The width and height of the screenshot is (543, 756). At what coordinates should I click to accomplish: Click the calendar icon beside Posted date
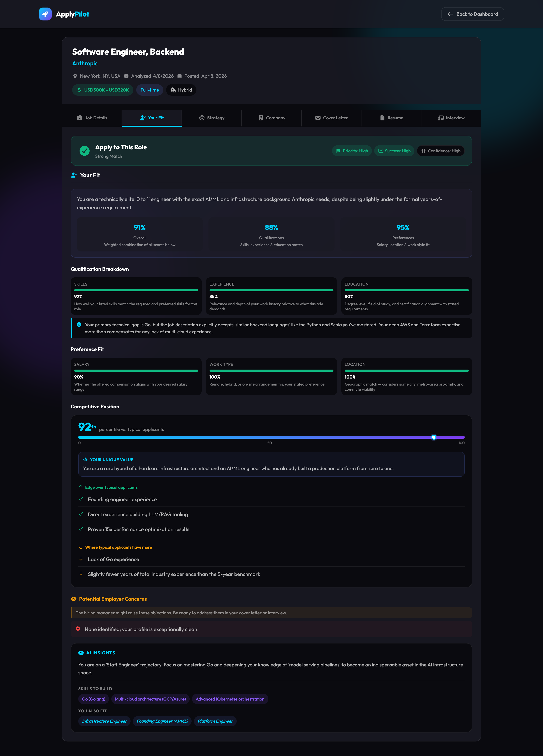(x=179, y=76)
